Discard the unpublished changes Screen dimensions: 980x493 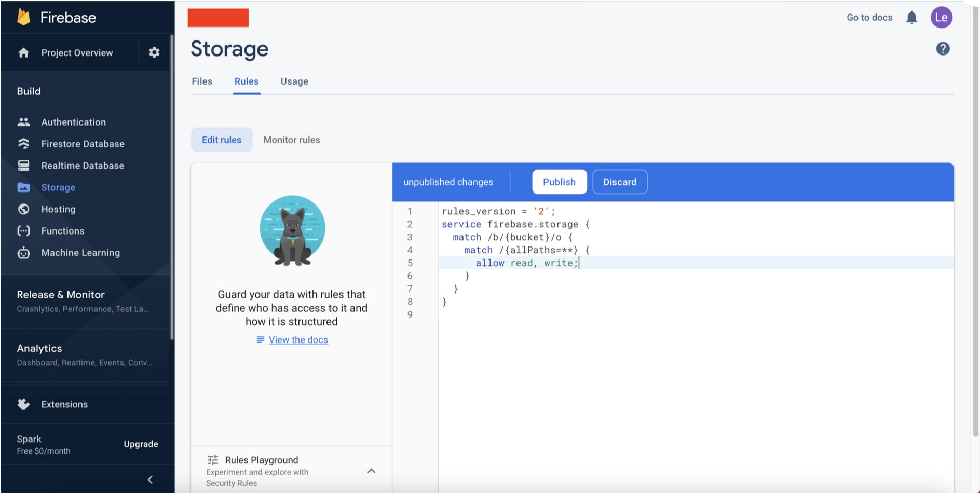(x=620, y=182)
